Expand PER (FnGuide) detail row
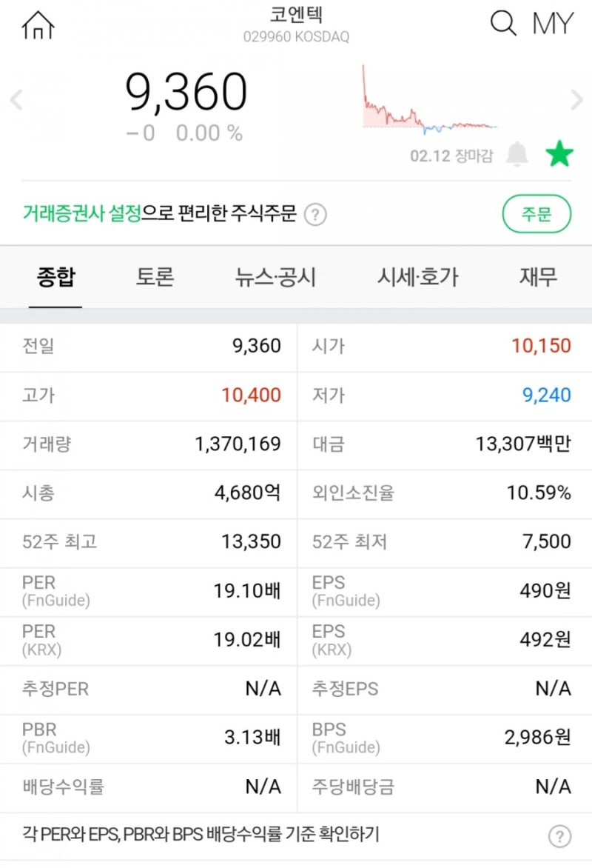 (148, 590)
